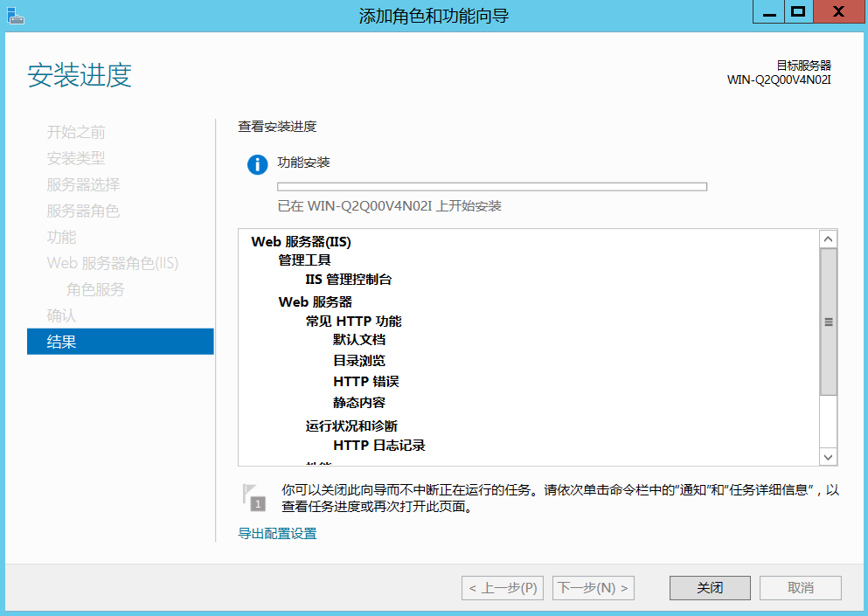Image resolution: width=868 pixels, height=616 pixels.
Task: Click the 目标服务器 label
Action: pyautogui.click(x=804, y=66)
